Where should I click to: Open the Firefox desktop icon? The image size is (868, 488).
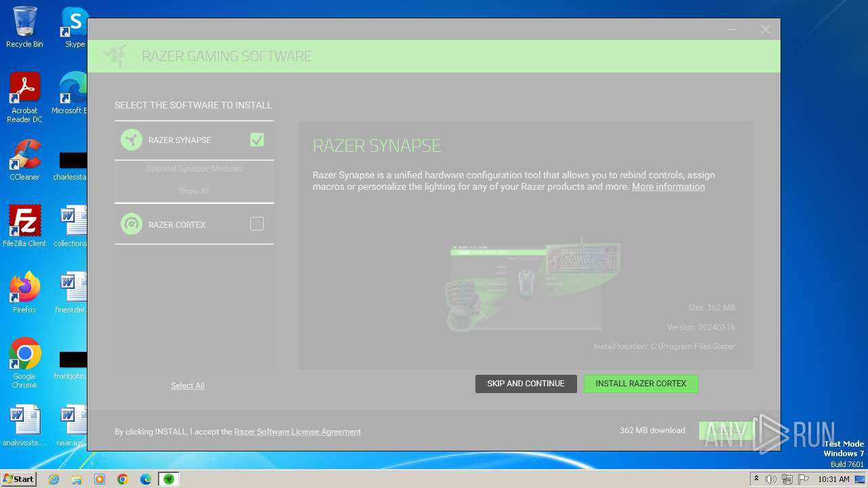click(24, 293)
